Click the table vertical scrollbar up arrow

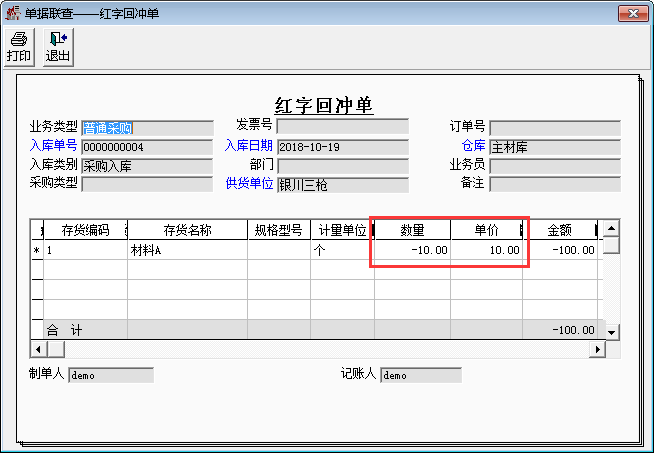611,228
